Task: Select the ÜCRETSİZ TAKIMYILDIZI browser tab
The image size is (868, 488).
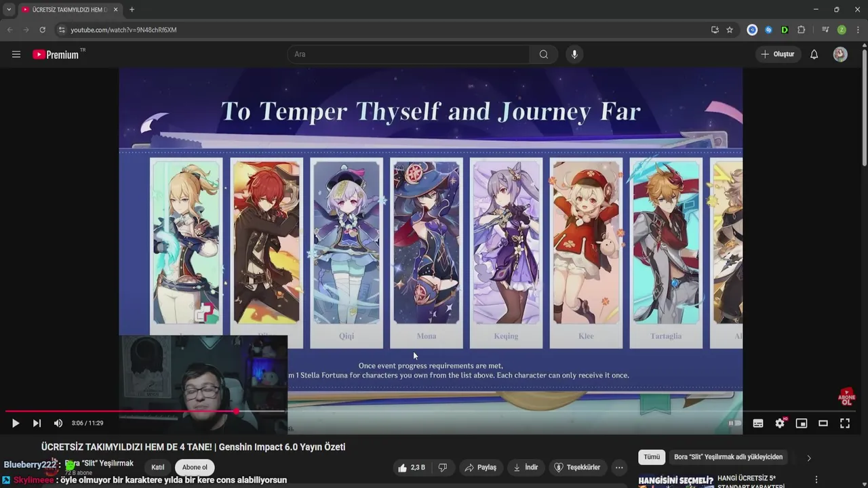Action: point(70,9)
